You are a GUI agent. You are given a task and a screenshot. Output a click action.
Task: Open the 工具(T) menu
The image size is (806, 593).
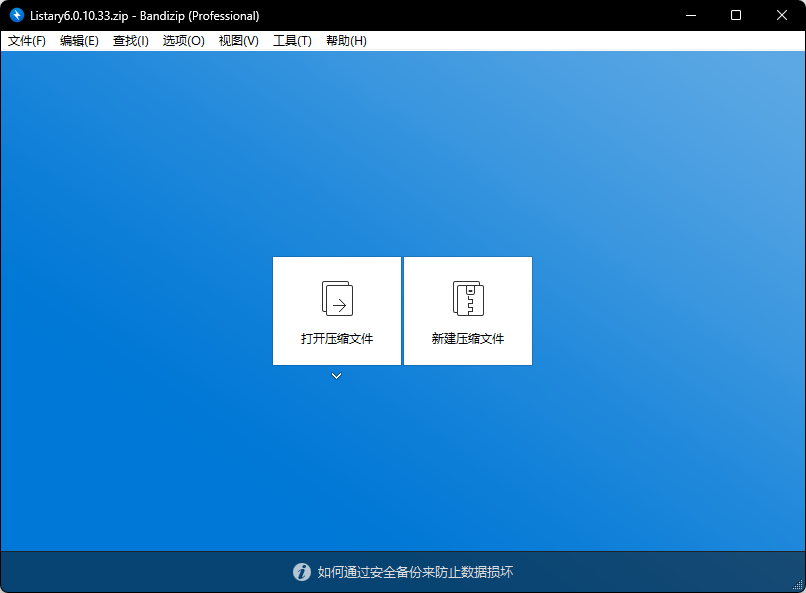click(x=292, y=41)
